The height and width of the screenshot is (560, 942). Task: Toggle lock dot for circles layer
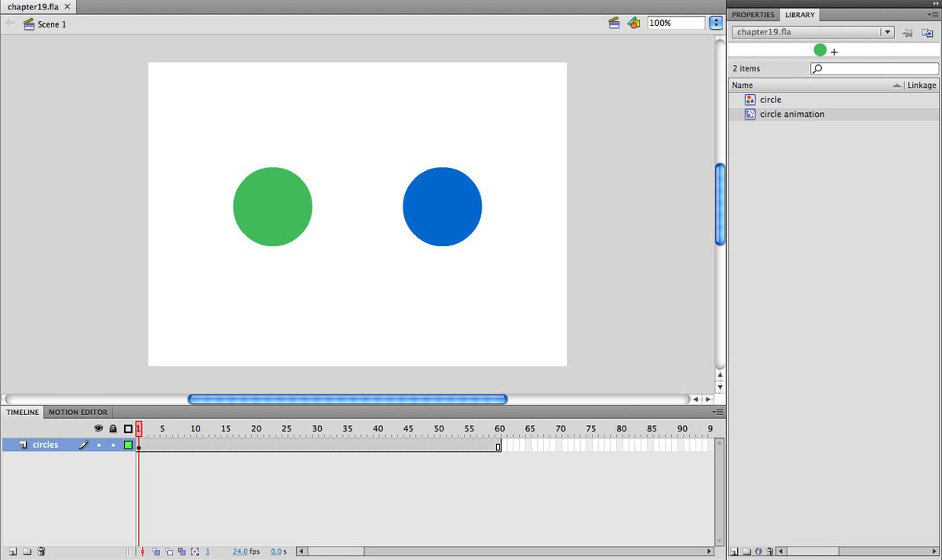113,445
